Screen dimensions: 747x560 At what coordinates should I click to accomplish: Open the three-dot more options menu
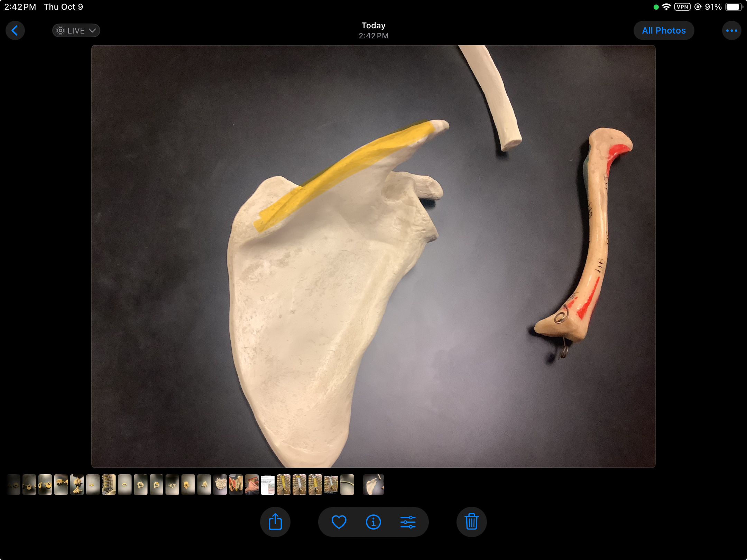click(731, 30)
